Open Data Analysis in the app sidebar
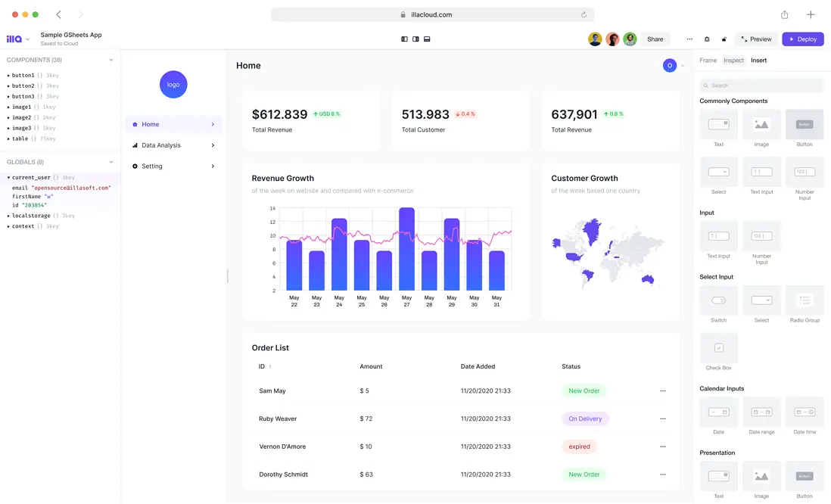 tap(160, 145)
